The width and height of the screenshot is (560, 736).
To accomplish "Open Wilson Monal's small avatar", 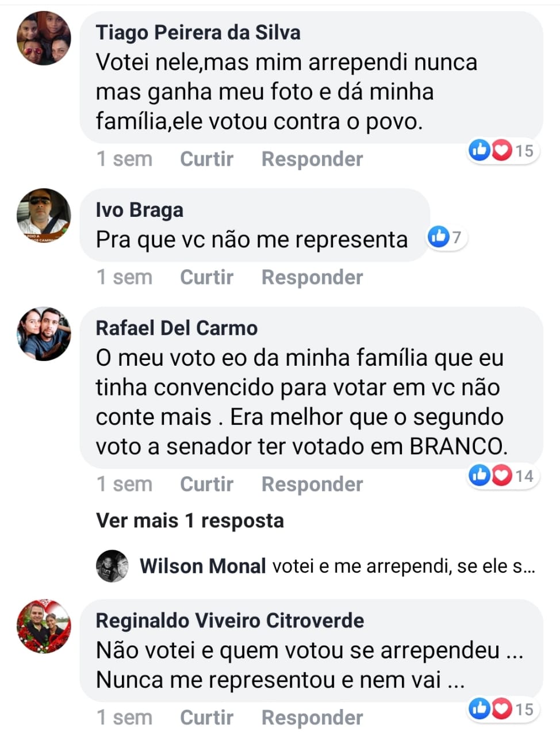I will pyautogui.click(x=112, y=566).
